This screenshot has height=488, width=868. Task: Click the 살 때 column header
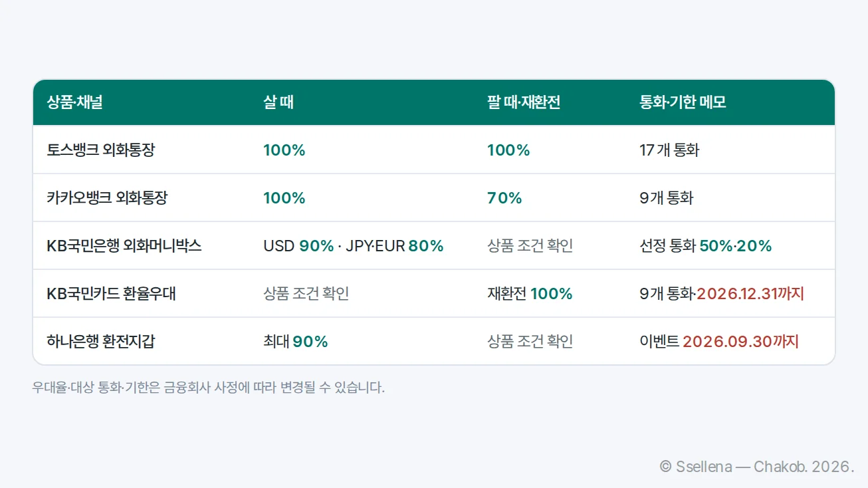pos(278,102)
